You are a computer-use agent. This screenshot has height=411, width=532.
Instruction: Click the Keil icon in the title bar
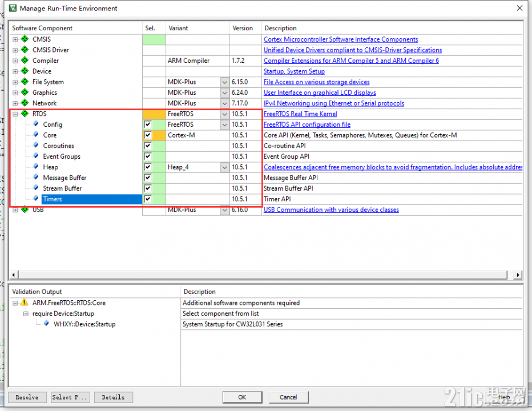click(13, 8)
